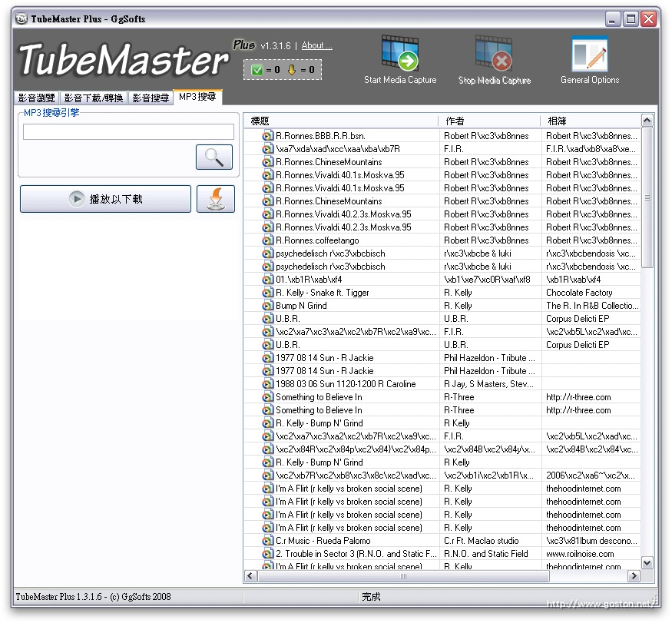Sort the list by the 標題 column header

(x=341, y=121)
